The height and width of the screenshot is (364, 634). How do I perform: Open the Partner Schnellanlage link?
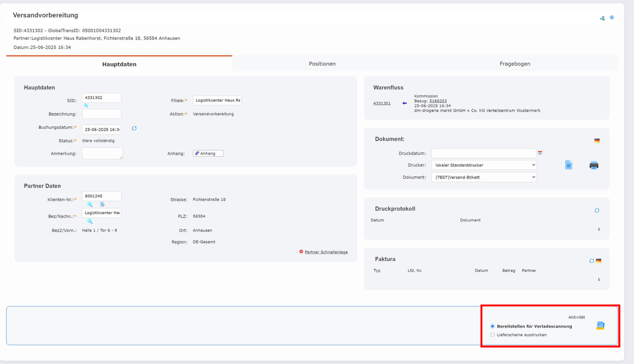point(326,252)
